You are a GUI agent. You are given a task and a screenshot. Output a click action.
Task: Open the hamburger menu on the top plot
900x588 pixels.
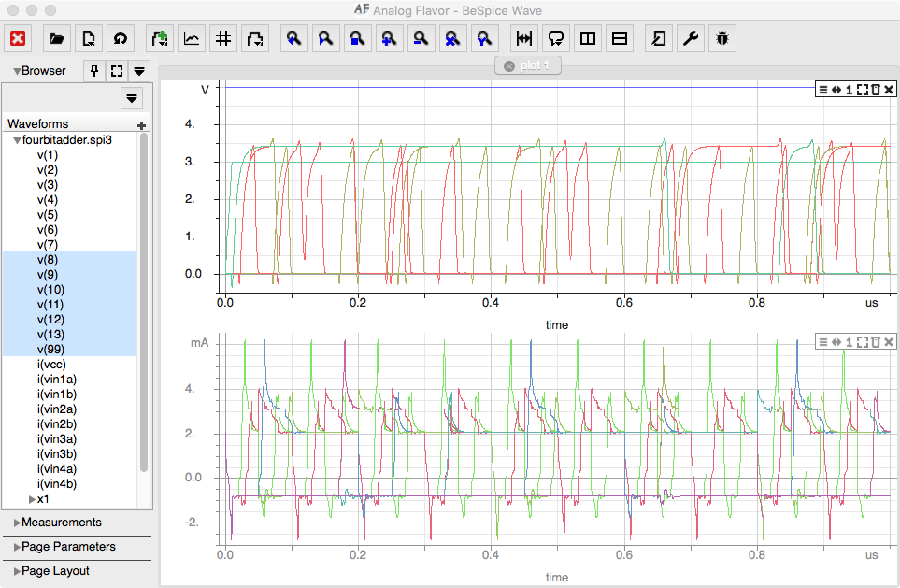coord(822,89)
